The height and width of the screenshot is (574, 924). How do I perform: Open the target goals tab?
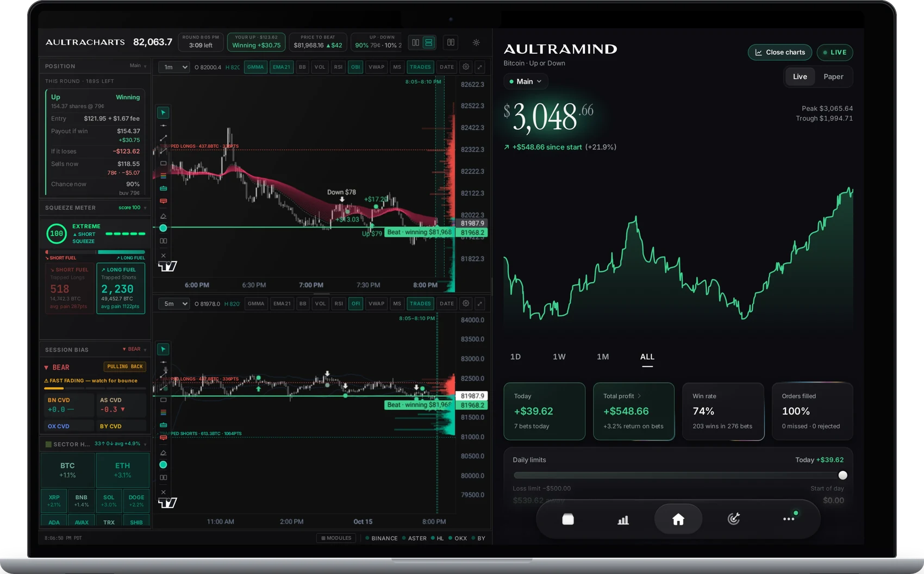[x=734, y=520]
